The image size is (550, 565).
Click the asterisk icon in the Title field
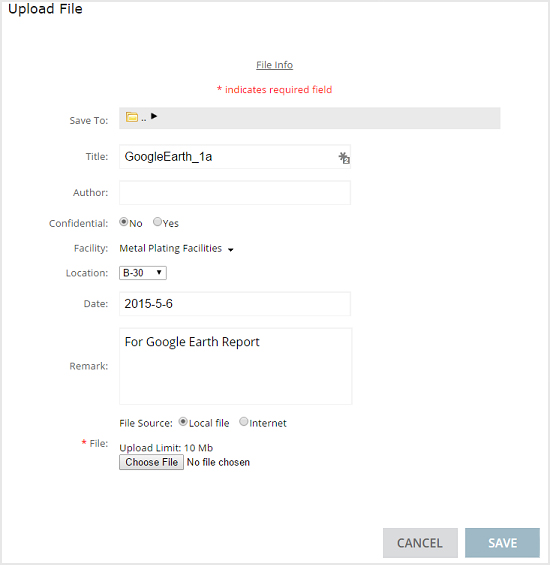pyautogui.click(x=344, y=158)
